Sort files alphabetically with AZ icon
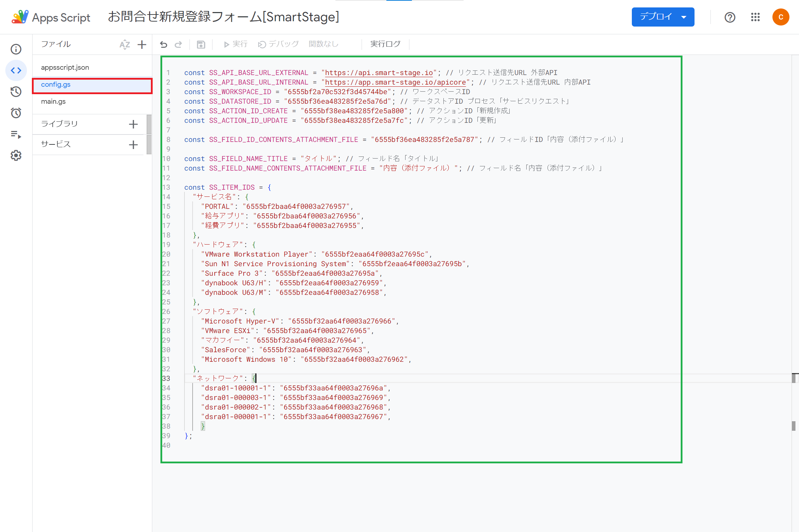This screenshot has height=532, width=799. [x=125, y=45]
